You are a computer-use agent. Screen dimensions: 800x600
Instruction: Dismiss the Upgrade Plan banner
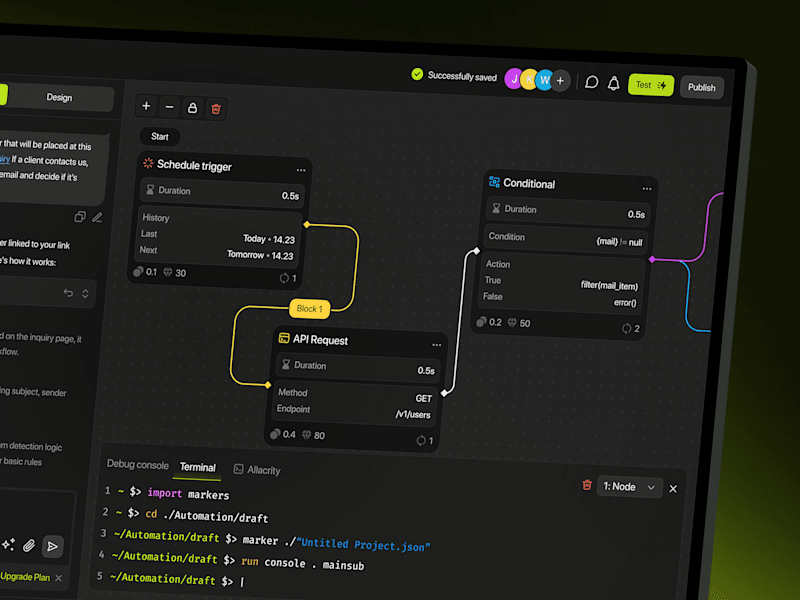coord(59,578)
